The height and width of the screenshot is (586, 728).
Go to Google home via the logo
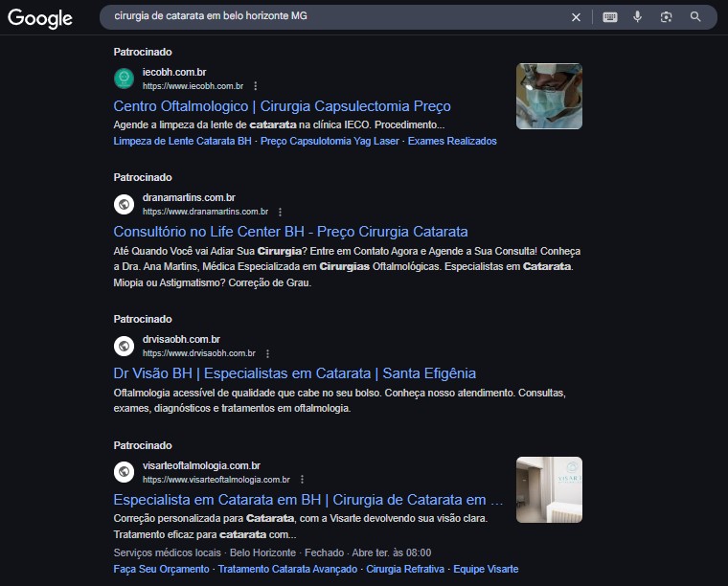[x=40, y=18]
